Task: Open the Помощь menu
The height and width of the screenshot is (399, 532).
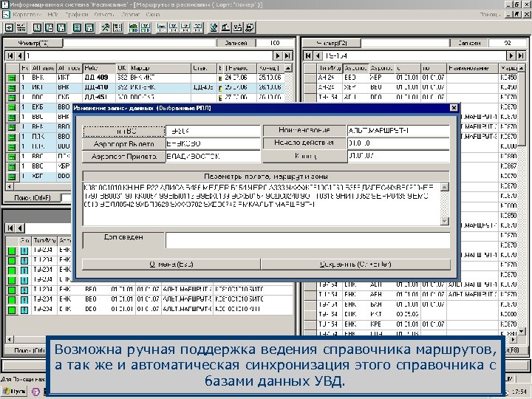Action: pos(490,15)
